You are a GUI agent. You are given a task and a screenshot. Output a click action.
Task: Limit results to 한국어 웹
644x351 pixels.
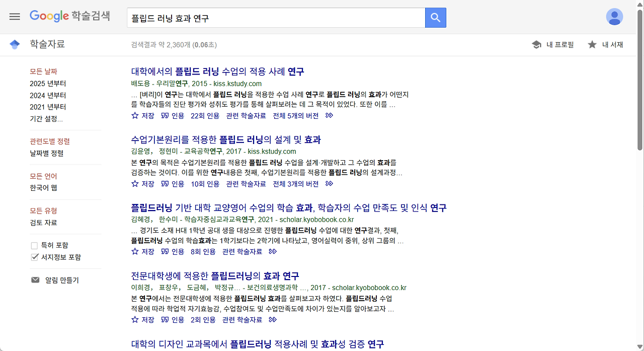coord(43,188)
